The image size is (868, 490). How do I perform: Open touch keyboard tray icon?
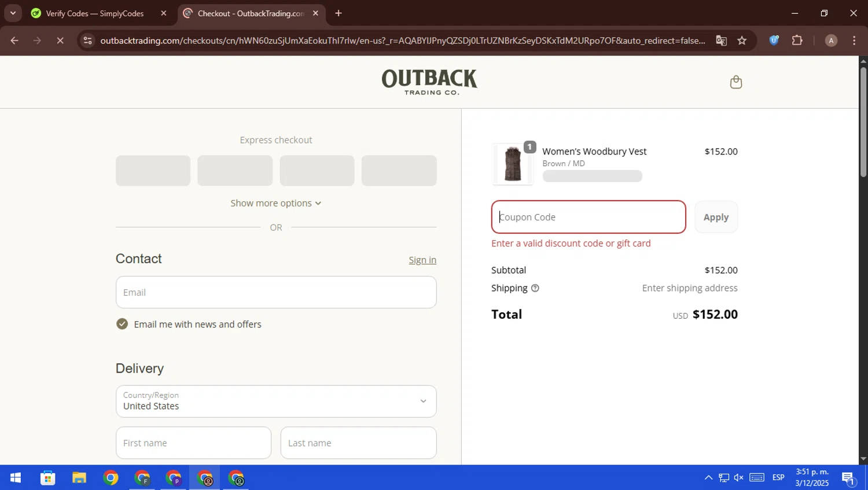tap(757, 478)
